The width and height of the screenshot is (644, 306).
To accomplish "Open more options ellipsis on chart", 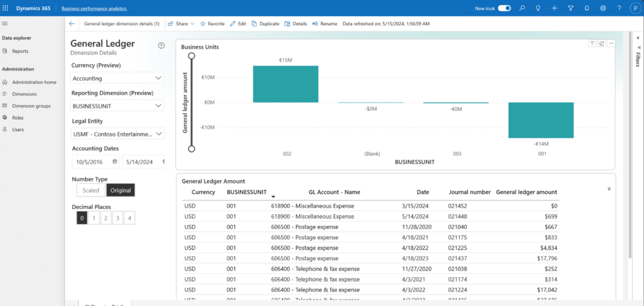I will click(x=611, y=43).
